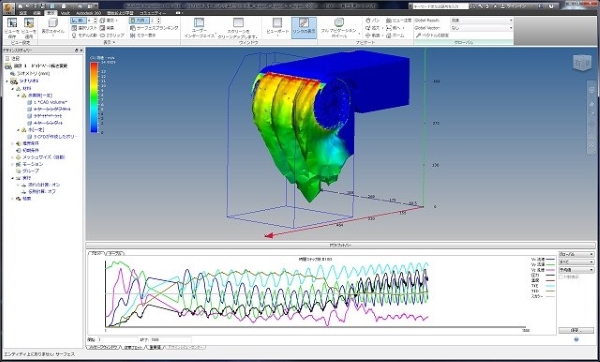The height and width of the screenshot is (362, 600).
Task: Click the velocity color legend bar
Action: [x=94, y=98]
